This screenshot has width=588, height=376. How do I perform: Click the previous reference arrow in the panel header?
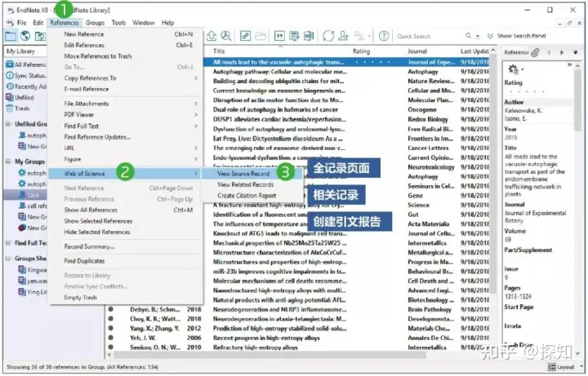[x=549, y=52]
